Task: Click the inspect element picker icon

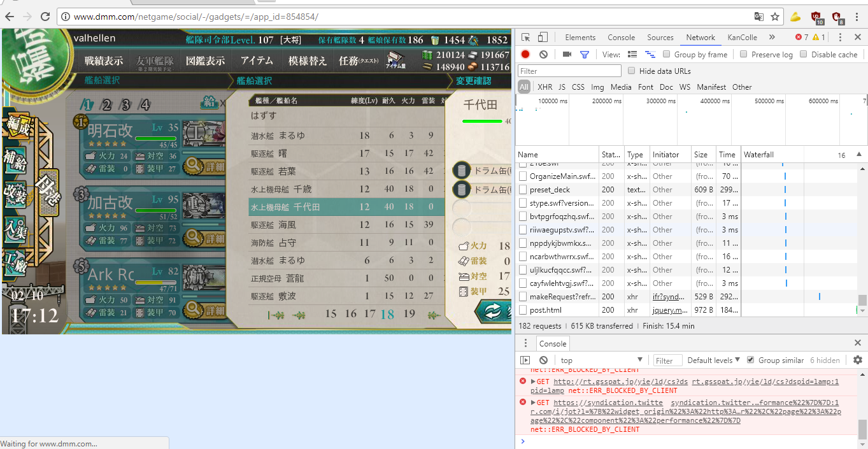Action: 526,38
